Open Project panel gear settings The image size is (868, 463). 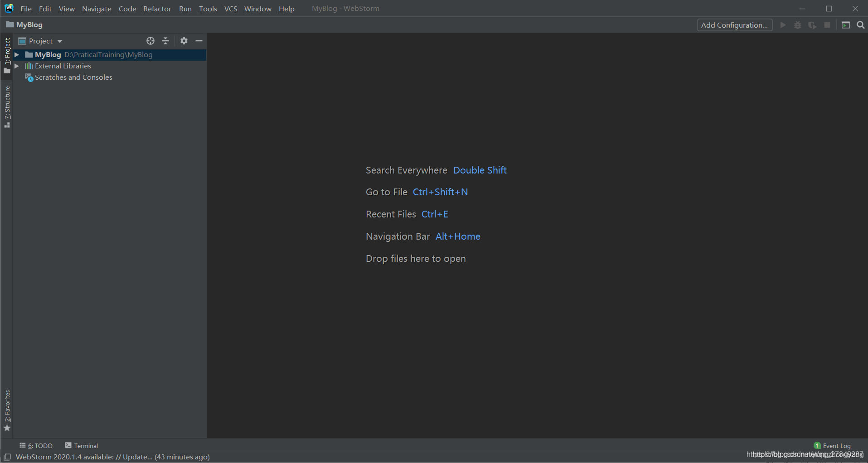click(x=184, y=41)
